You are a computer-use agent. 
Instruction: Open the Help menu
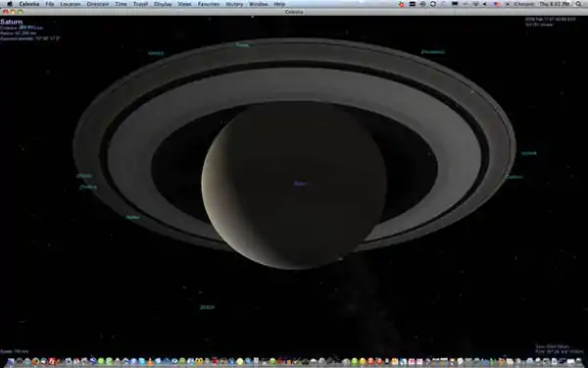coord(279,4)
